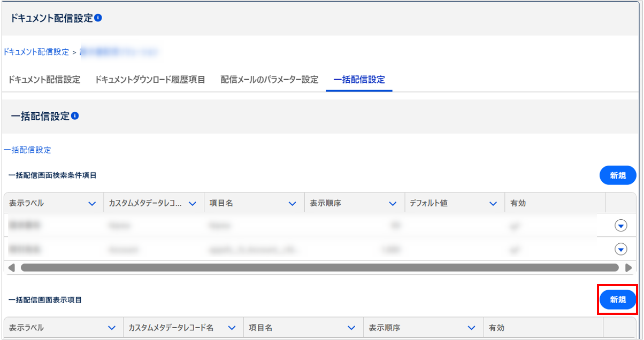Click info icon beside 一括配信設定 section heading
The image size is (644, 340).
click(x=75, y=115)
